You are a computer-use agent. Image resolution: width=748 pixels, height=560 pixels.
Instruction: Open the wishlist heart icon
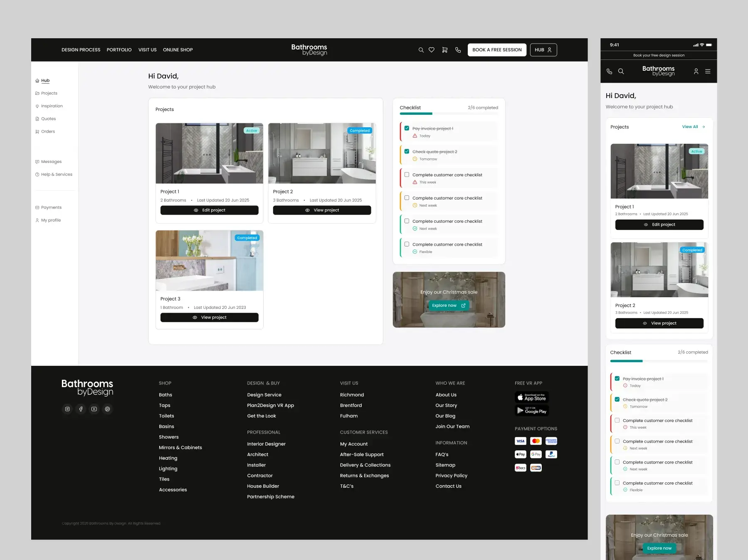pyautogui.click(x=432, y=50)
